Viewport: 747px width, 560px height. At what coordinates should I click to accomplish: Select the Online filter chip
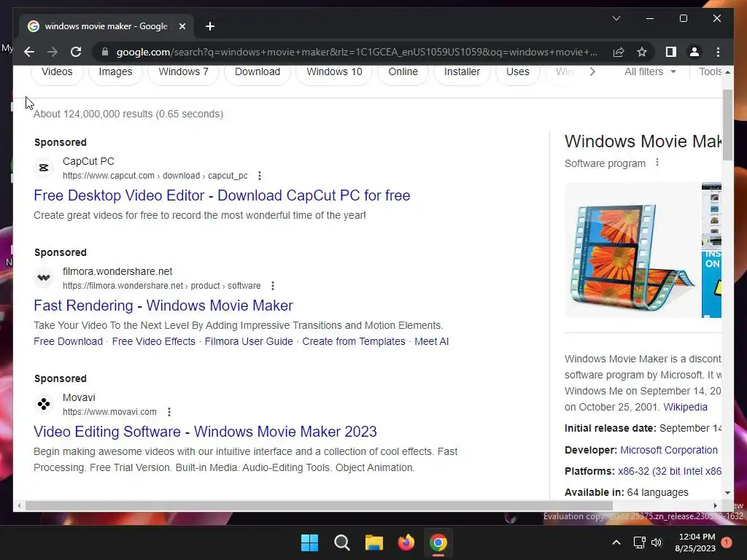[x=403, y=71]
